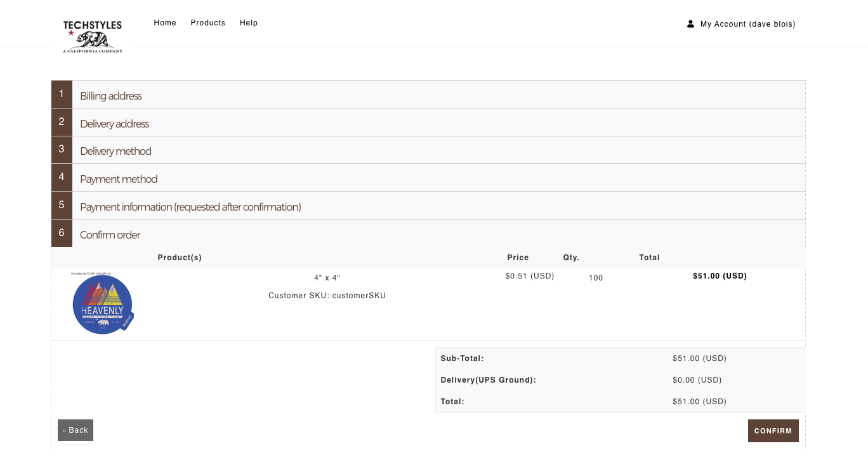Select step number 5 badge
This screenshot has height=460, width=868.
click(x=62, y=206)
